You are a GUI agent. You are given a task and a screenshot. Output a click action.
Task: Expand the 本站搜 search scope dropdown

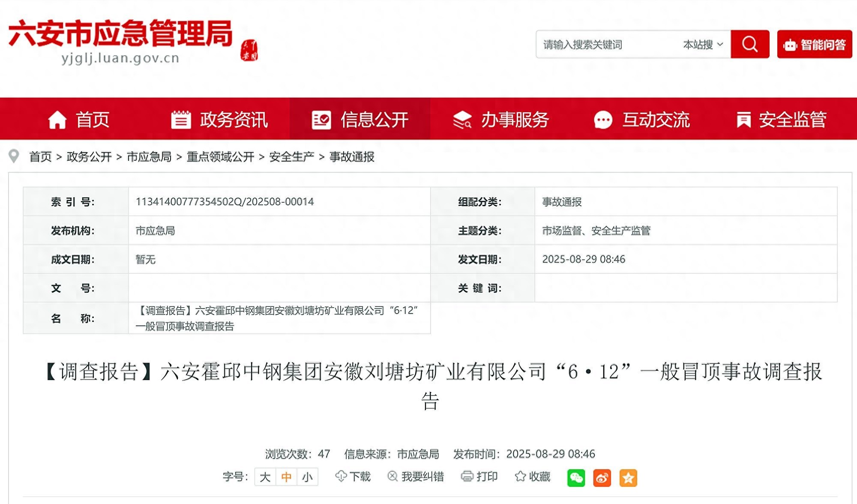click(703, 44)
